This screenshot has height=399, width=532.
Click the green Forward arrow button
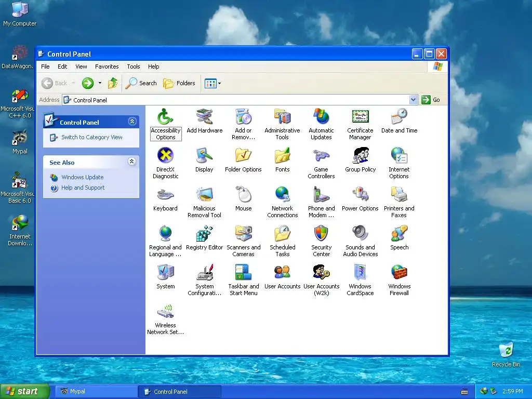pos(88,83)
